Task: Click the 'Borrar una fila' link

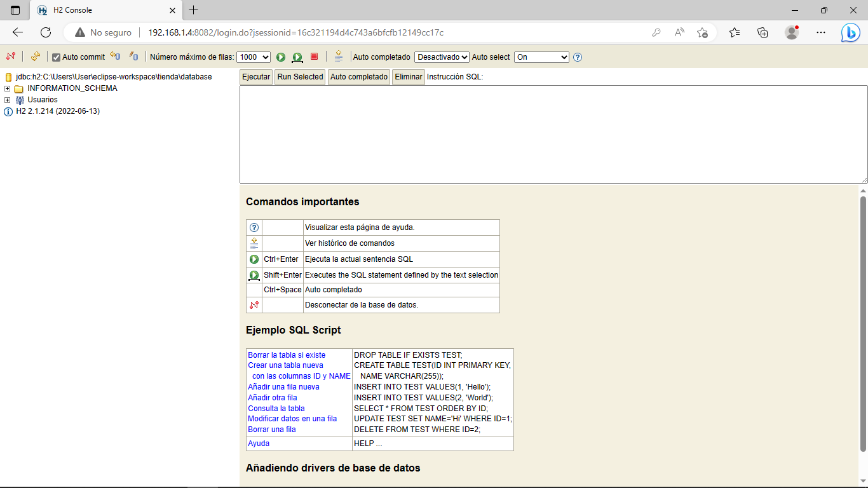Action: tap(272, 430)
